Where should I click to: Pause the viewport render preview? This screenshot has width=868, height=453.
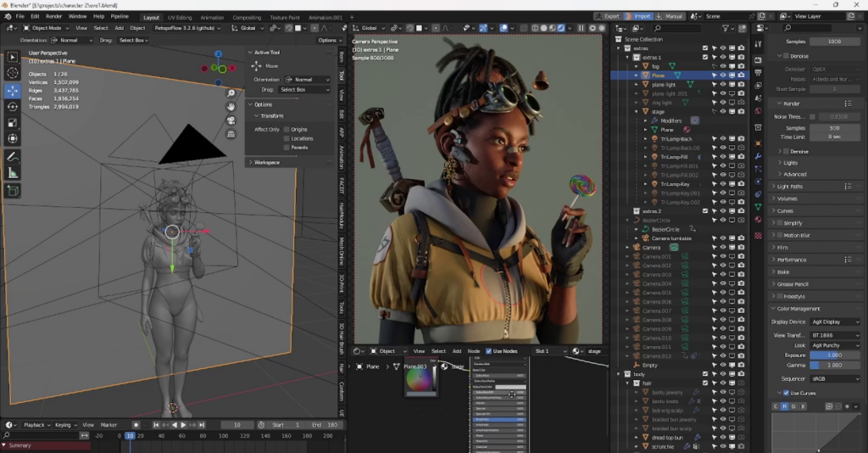(x=581, y=28)
